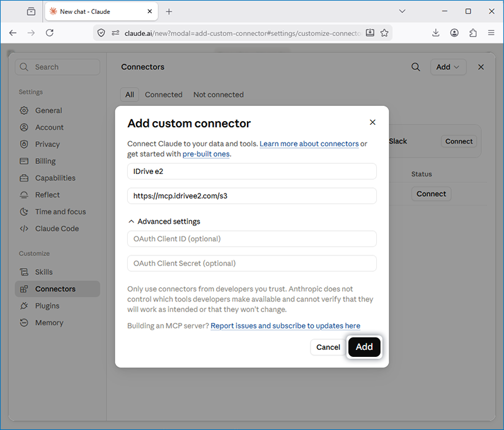This screenshot has height=430, width=504.
Task: Open Learn more about connectors link
Action: pyautogui.click(x=309, y=144)
